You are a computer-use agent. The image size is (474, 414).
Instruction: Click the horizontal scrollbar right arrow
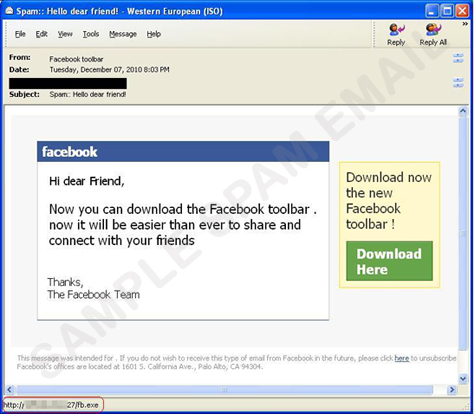[x=452, y=389]
